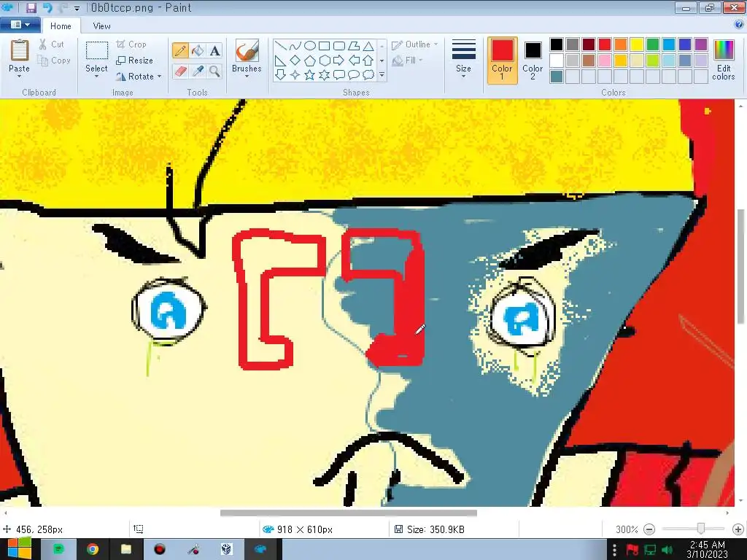
Task: Click the Undo icon in title bar
Action: 47,7
